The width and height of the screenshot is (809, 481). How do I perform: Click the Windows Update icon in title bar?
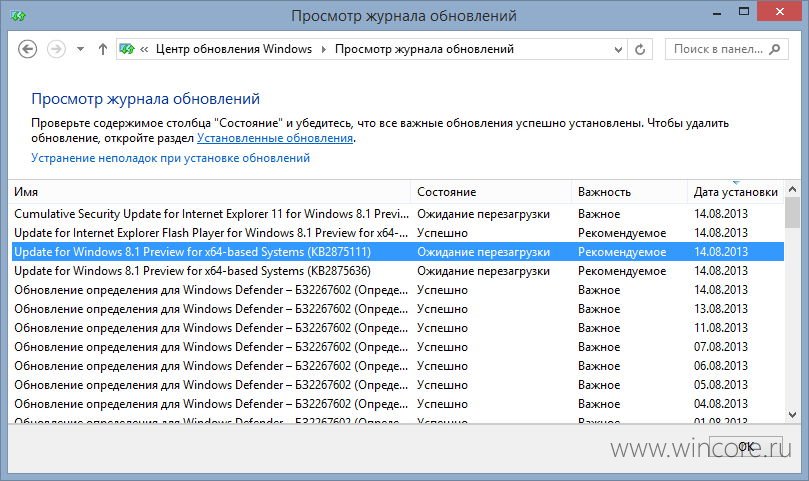coord(18,16)
